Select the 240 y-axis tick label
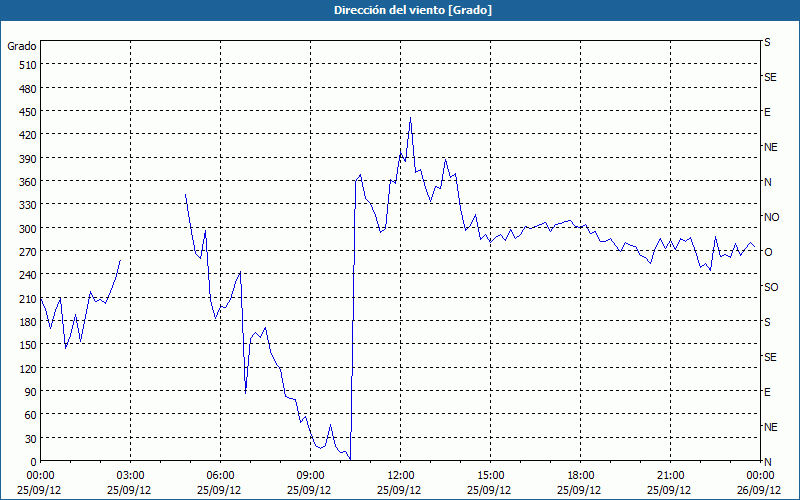Viewport: 800px width, 500px height. click(28, 275)
